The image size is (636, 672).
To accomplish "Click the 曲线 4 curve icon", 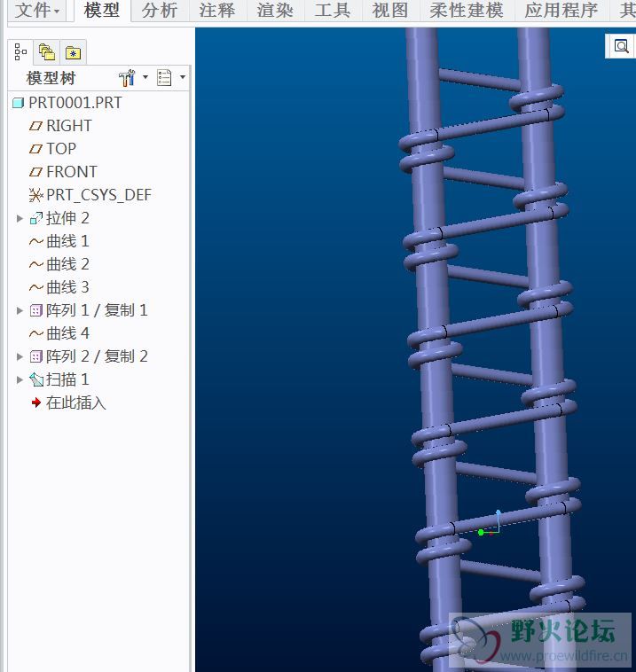I will click(36, 334).
